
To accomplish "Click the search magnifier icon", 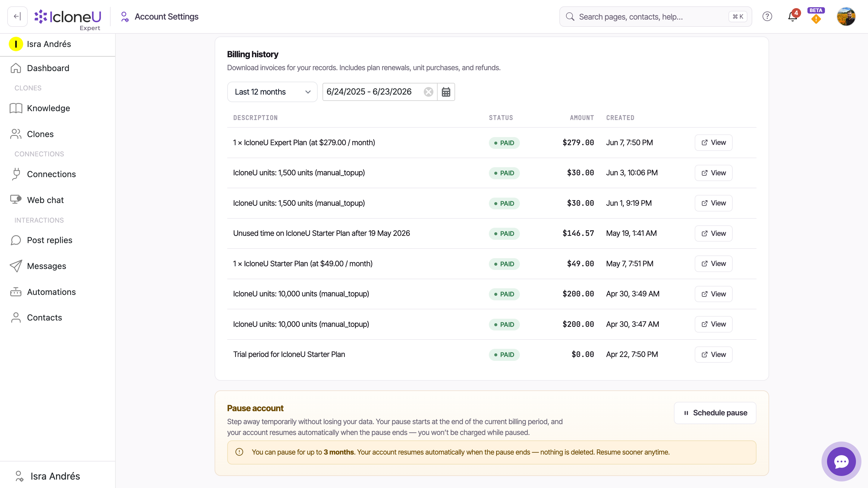I will pyautogui.click(x=570, y=17).
